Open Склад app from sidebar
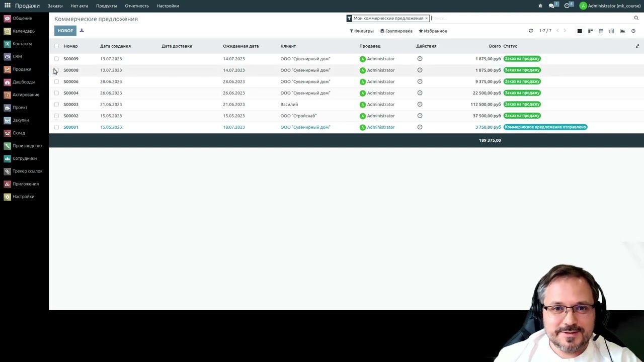The width and height of the screenshot is (644, 362). (15, 133)
